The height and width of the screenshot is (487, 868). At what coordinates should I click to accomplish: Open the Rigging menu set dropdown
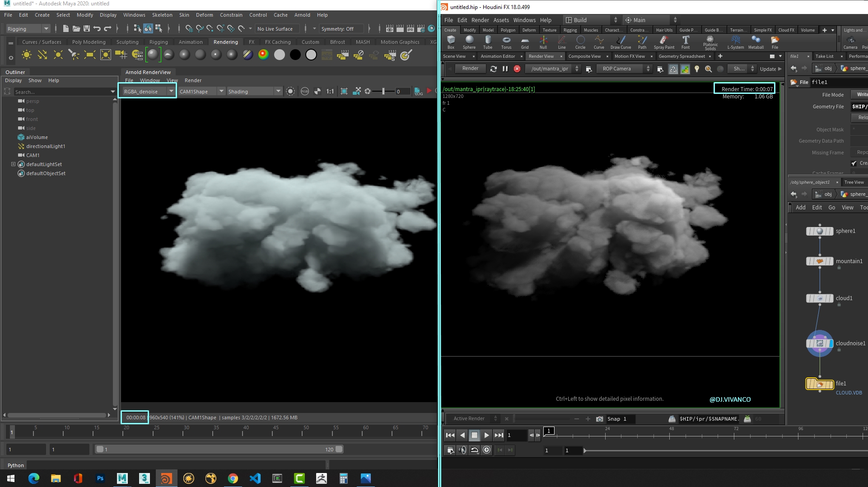pyautogui.click(x=28, y=28)
